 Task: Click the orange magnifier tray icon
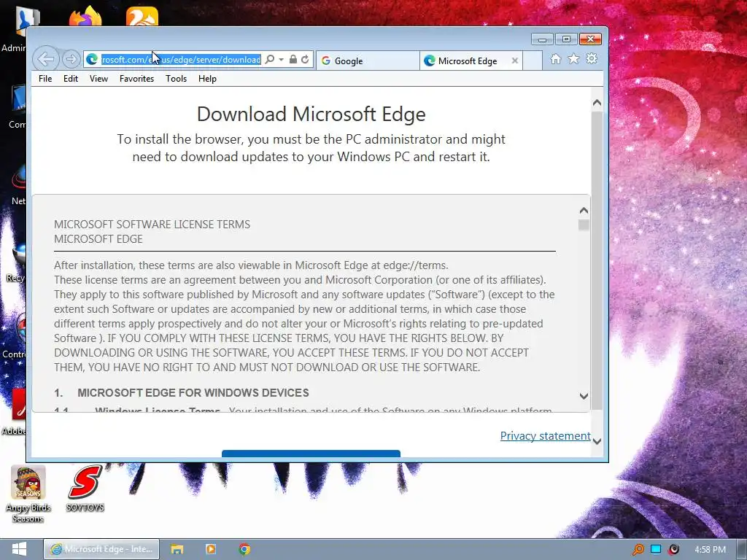638,550
